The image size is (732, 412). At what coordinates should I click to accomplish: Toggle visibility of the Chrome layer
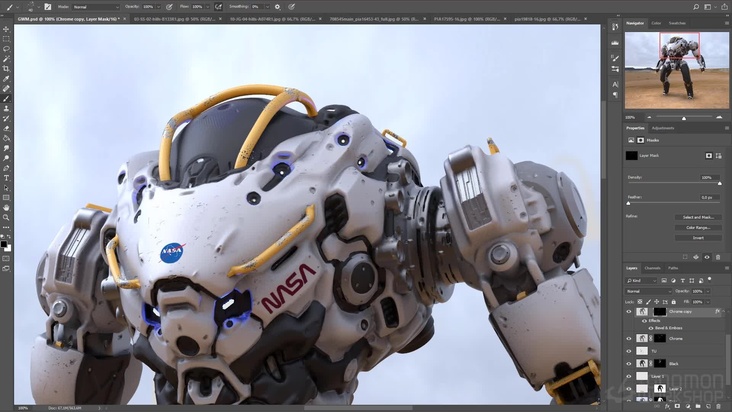(629, 339)
